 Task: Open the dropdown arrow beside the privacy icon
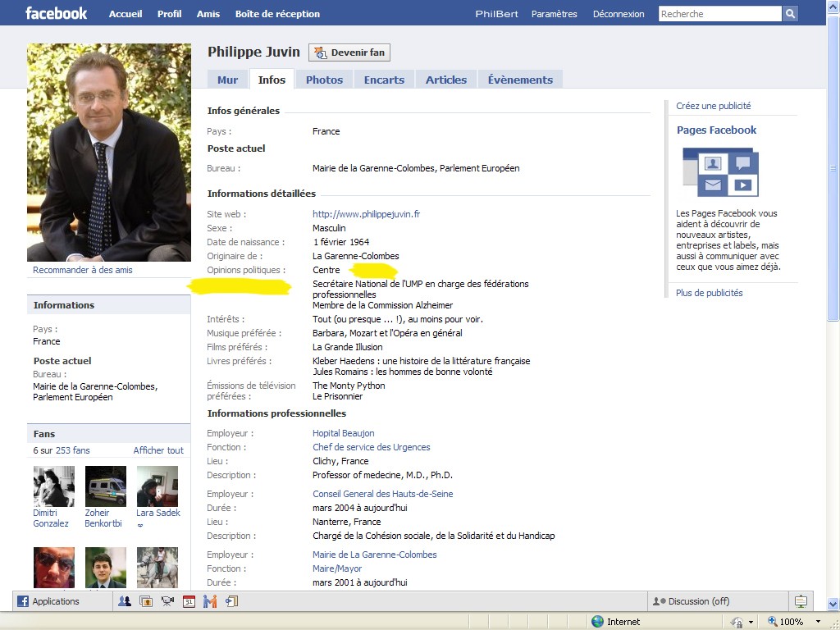751,622
